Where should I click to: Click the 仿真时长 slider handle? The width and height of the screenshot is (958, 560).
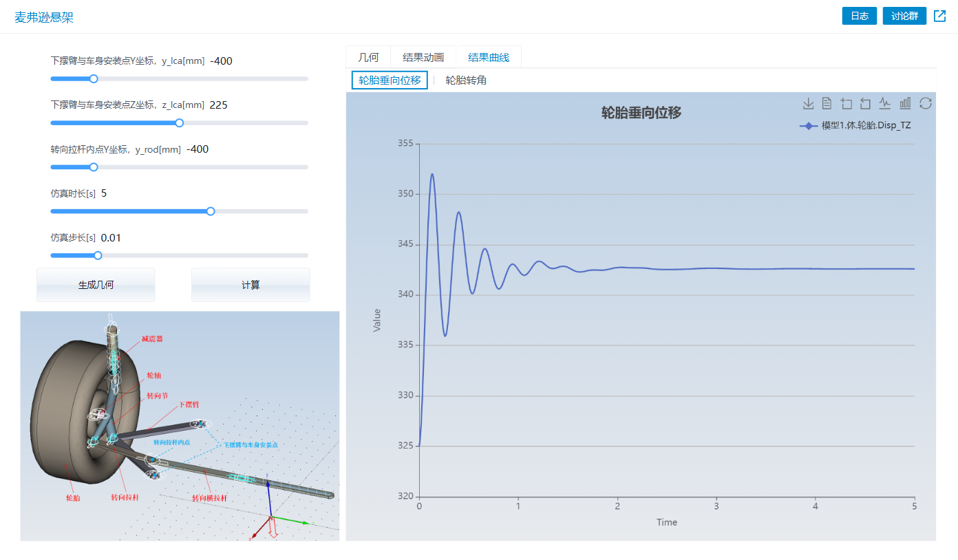pos(211,211)
